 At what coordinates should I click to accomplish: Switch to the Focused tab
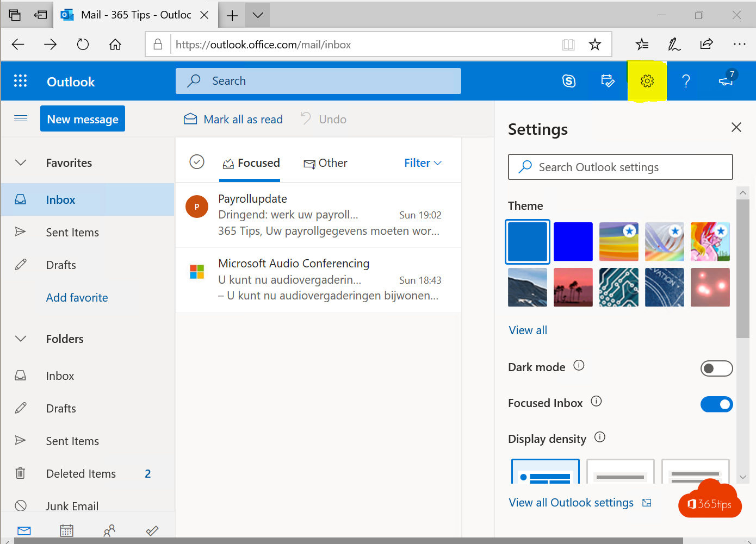pyautogui.click(x=251, y=163)
